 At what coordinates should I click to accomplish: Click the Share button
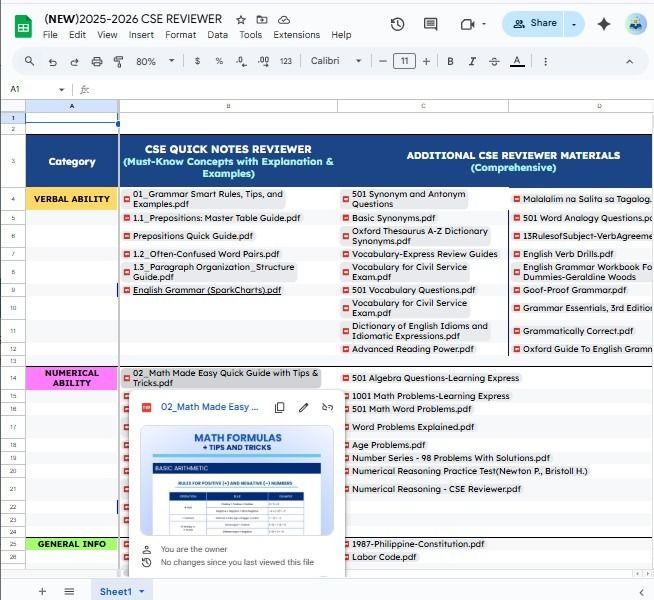pos(534,24)
